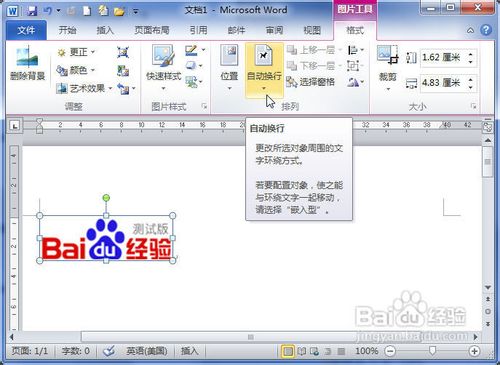This screenshot has height=365, width=500.
Task: Click the horizontal scrollbar thumb
Action: click(x=251, y=337)
